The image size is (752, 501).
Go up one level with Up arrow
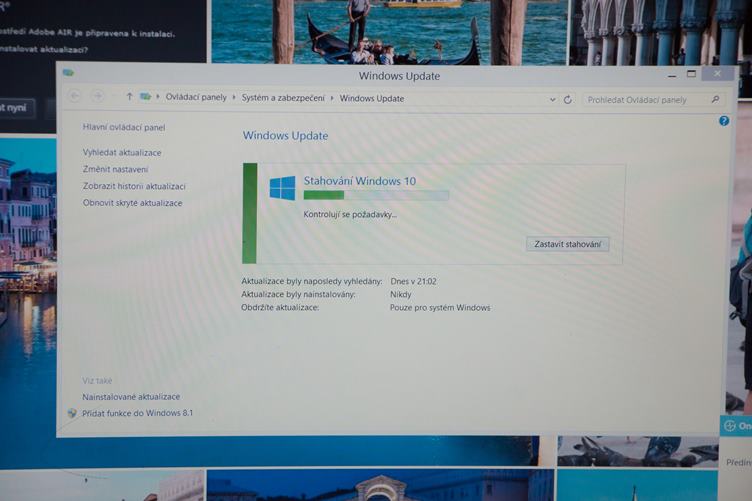click(x=129, y=97)
